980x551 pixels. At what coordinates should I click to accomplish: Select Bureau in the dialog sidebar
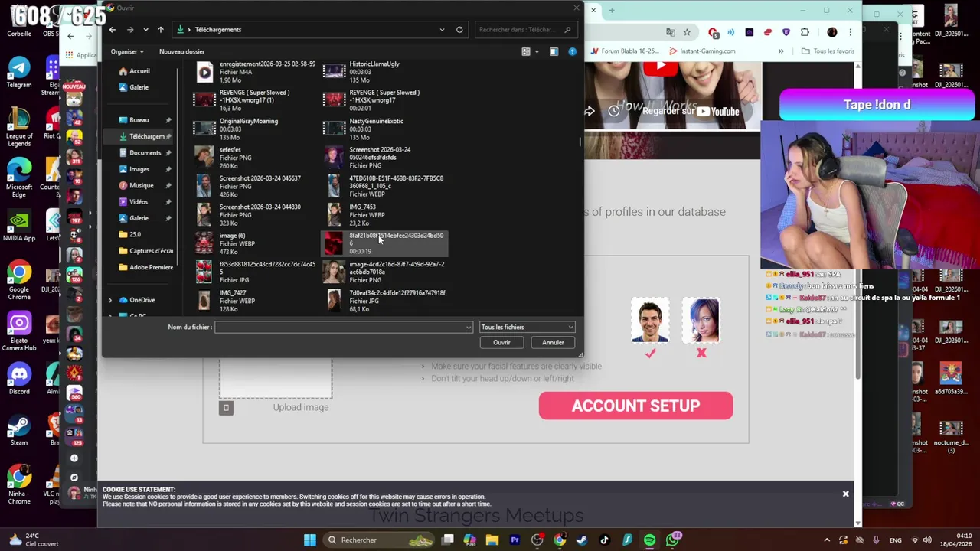139,120
